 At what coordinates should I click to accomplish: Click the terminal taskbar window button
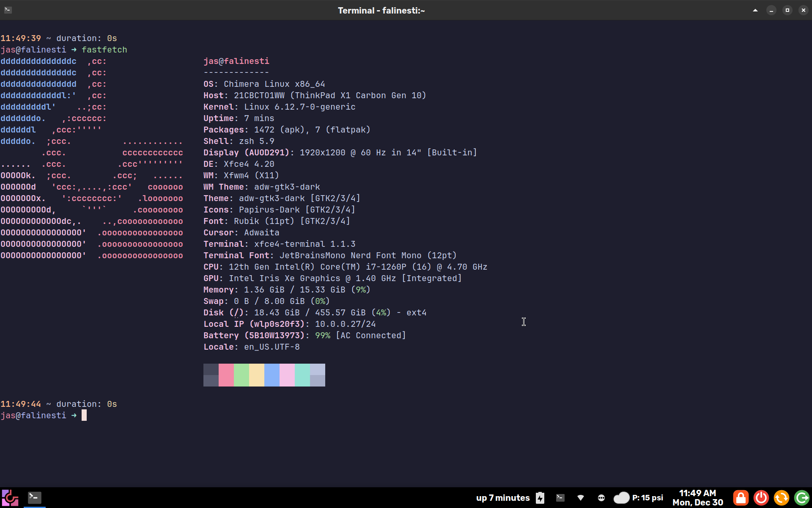click(x=35, y=497)
